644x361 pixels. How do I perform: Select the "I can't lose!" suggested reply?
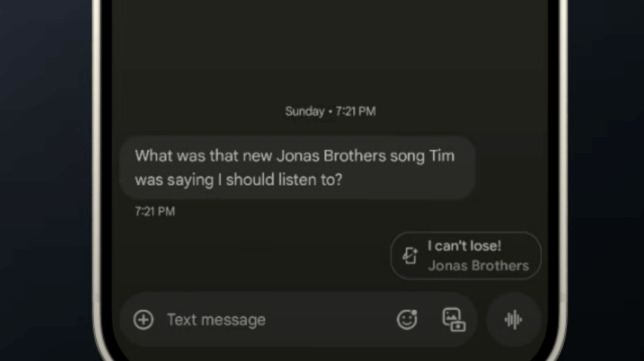pos(464,246)
